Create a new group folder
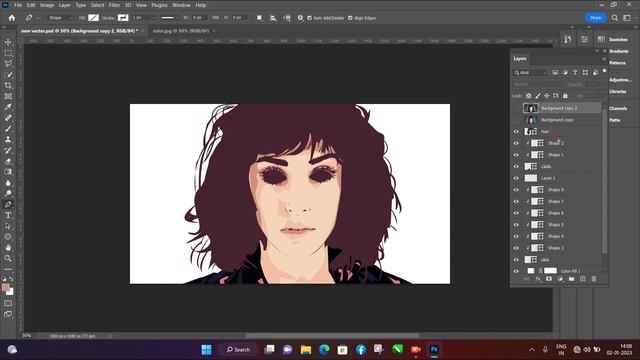 [571, 279]
